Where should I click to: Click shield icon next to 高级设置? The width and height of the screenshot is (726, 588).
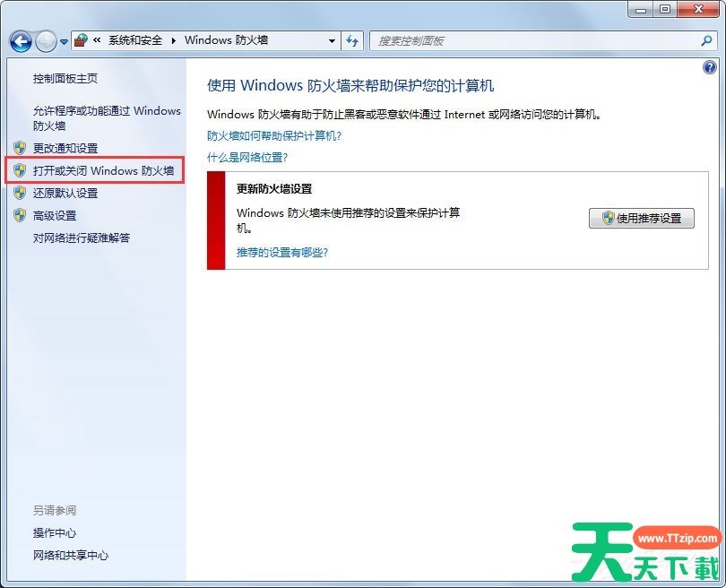20,215
